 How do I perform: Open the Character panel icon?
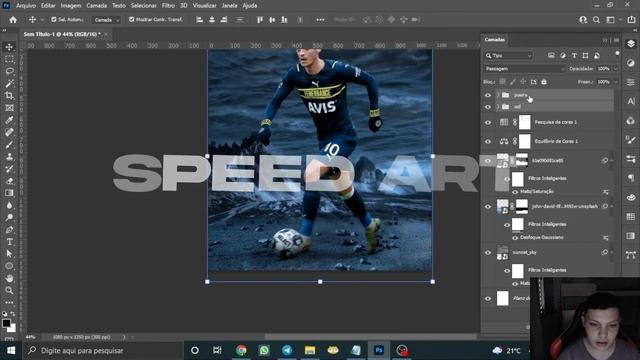(631, 101)
